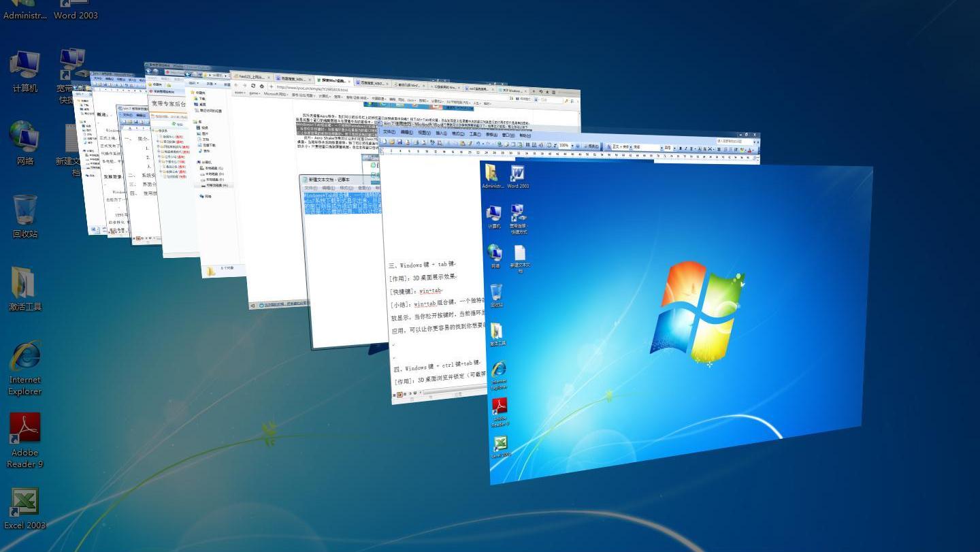Open 激活工具 folder on the real desktop
The height and width of the screenshot is (552, 980).
(24, 289)
